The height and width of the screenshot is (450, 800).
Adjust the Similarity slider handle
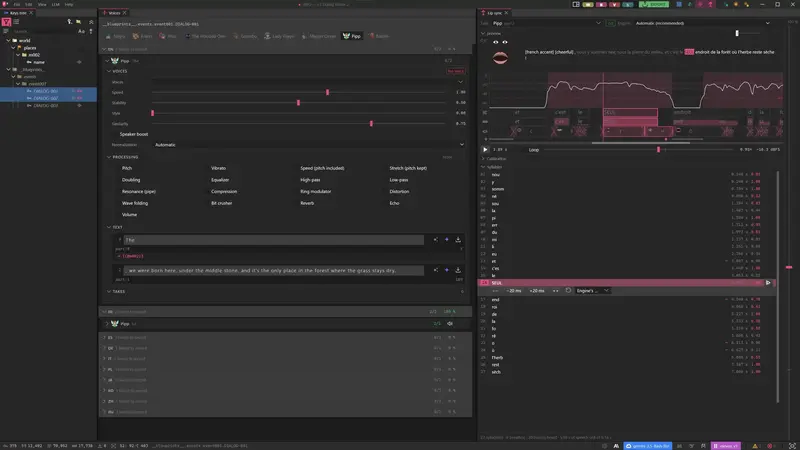[x=371, y=123]
